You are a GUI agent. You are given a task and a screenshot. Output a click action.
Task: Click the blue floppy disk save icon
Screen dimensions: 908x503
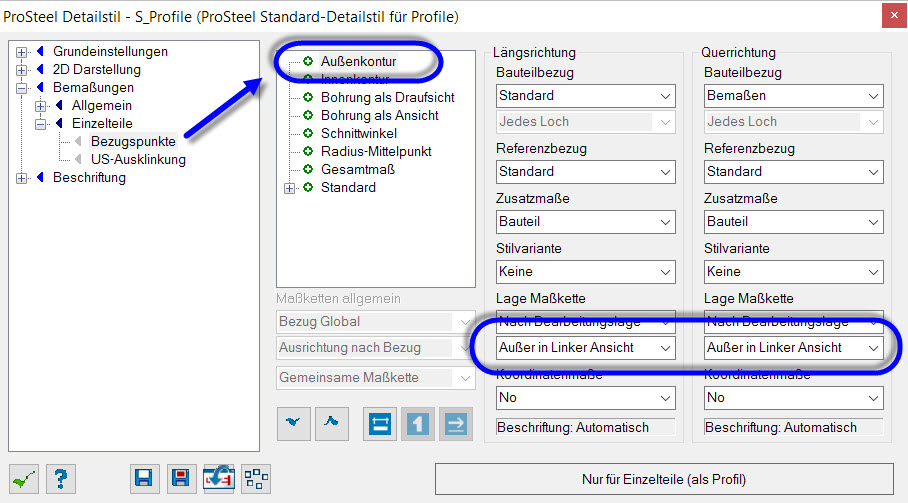144,479
